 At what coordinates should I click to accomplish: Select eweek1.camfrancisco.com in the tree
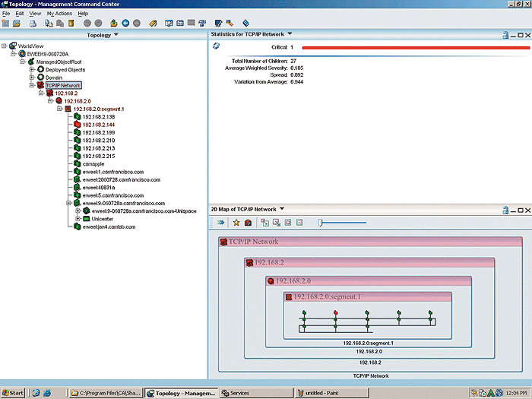[x=113, y=172]
